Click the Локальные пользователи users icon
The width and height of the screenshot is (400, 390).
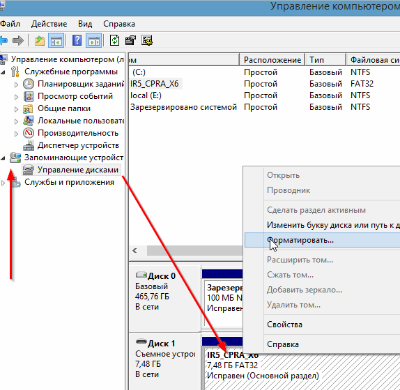[x=29, y=121]
